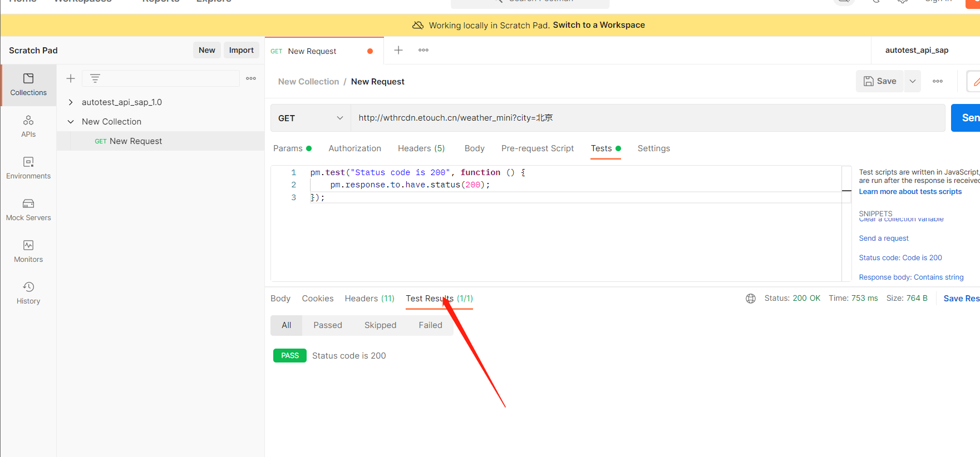
Task: Insert Status code: Code is 200 snippet
Action: (900, 258)
